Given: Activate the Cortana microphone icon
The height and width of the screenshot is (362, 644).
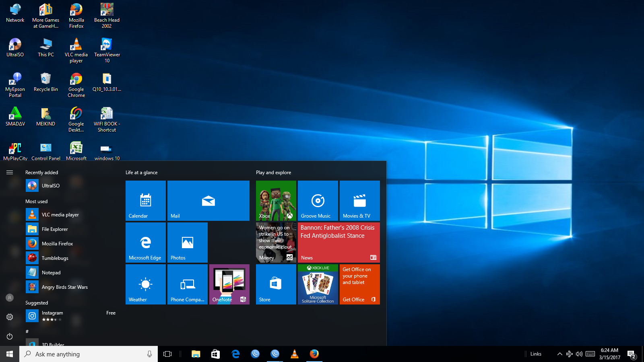Looking at the screenshot, I should coord(149,354).
